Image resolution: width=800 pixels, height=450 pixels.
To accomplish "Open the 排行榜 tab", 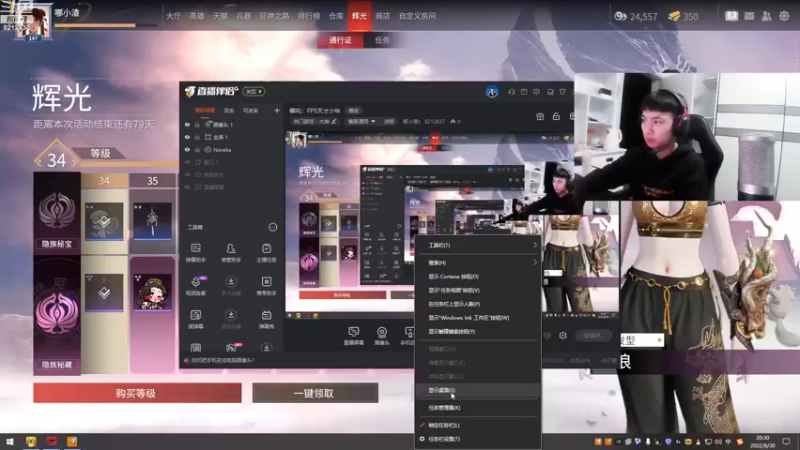I will [x=309, y=16].
